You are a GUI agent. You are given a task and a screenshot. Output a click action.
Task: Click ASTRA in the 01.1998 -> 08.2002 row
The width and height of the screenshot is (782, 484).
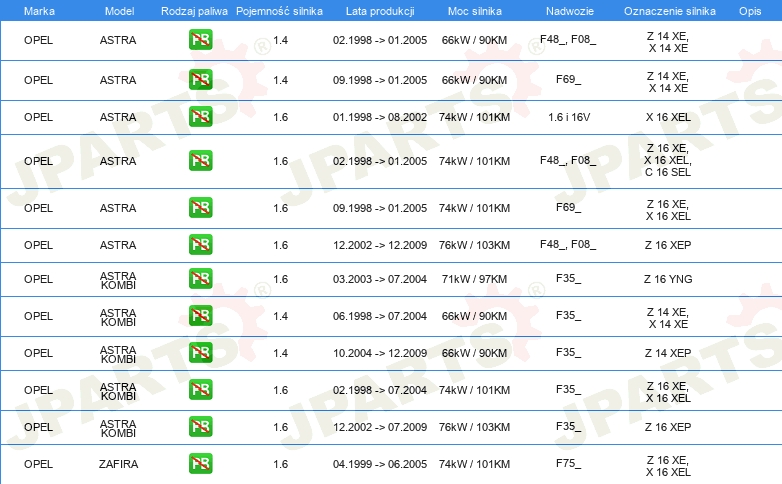coord(118,117)
